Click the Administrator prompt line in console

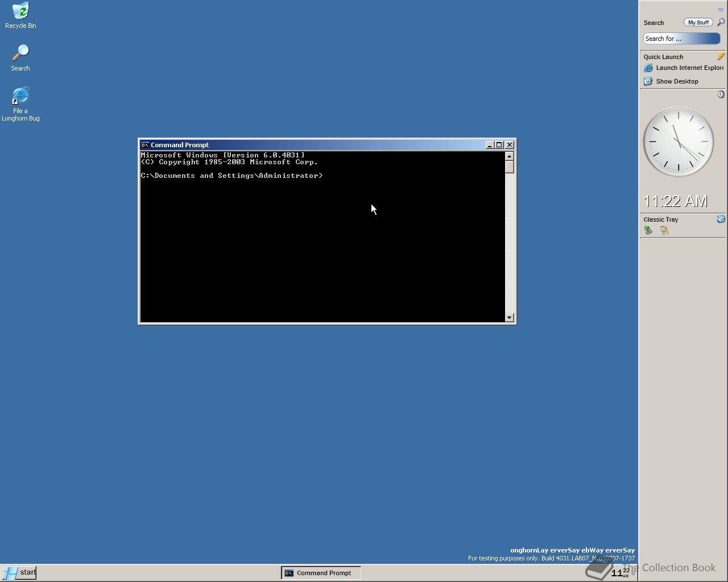[232, 176]
